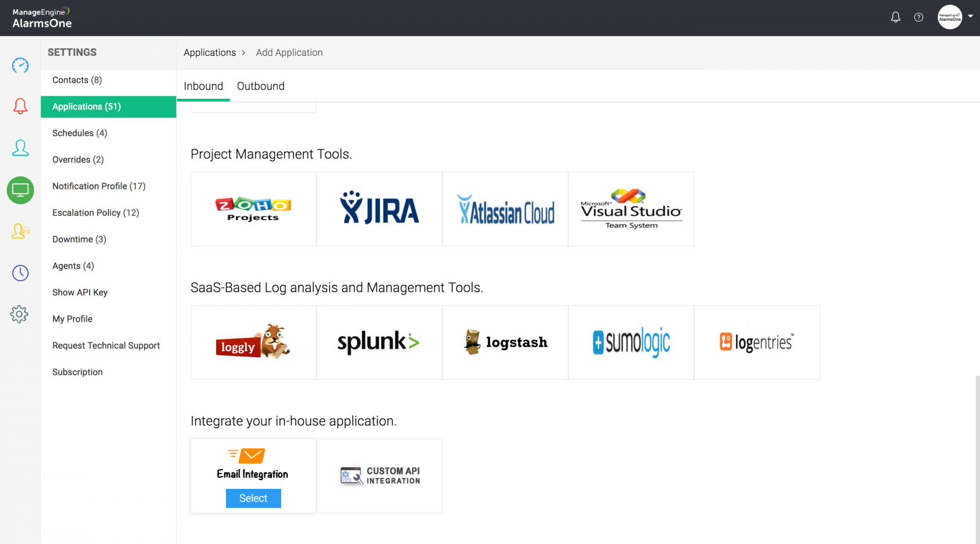
Task: Click the help question mark icon
Action: [919, 17]
